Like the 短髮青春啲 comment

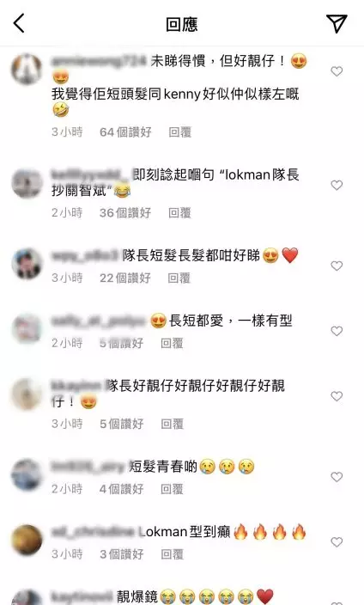pos(337,477)
